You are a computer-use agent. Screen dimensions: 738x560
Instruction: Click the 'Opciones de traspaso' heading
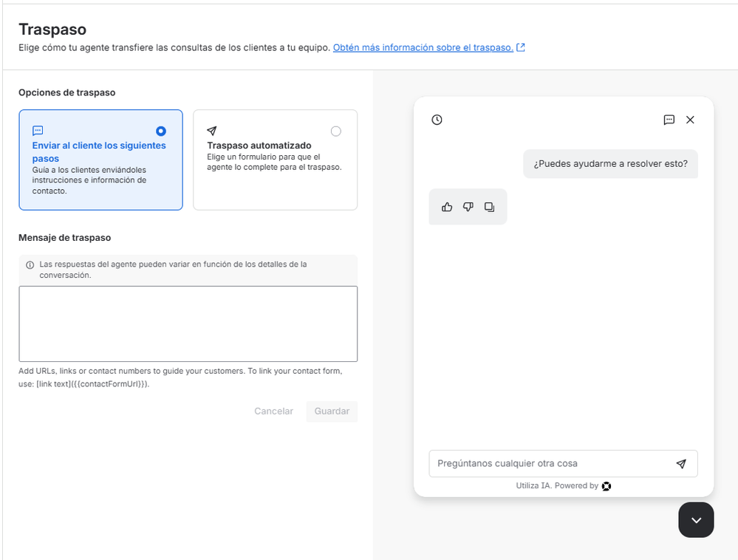coord(66,92)
